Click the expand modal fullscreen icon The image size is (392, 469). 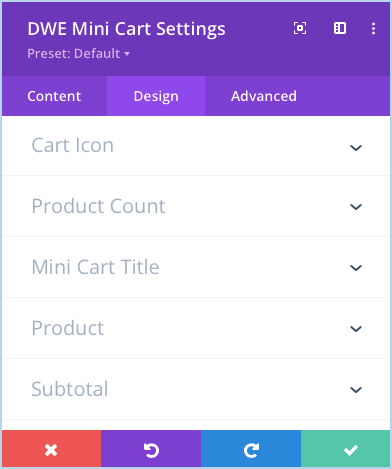point(300,28)
